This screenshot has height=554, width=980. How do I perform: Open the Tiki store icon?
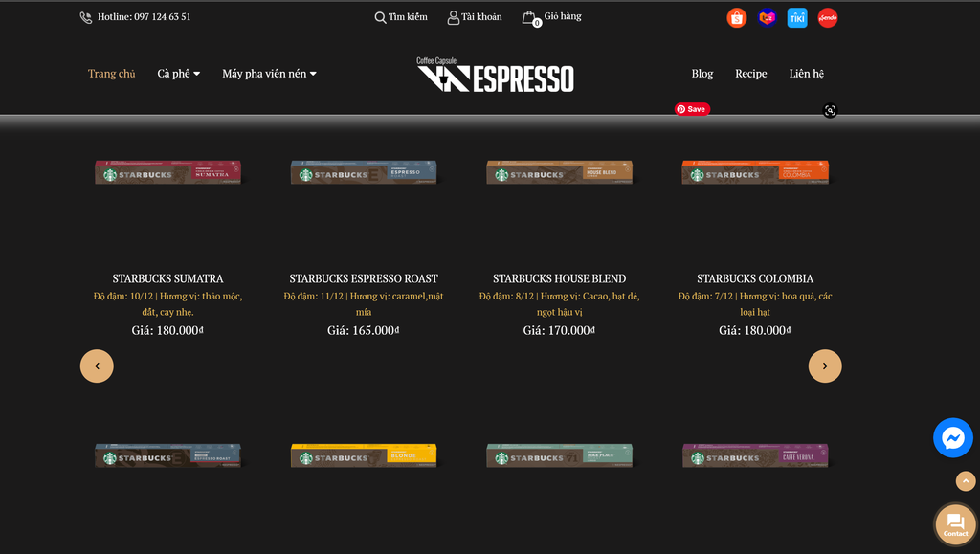pyautogui.click(x=797, y=18)
